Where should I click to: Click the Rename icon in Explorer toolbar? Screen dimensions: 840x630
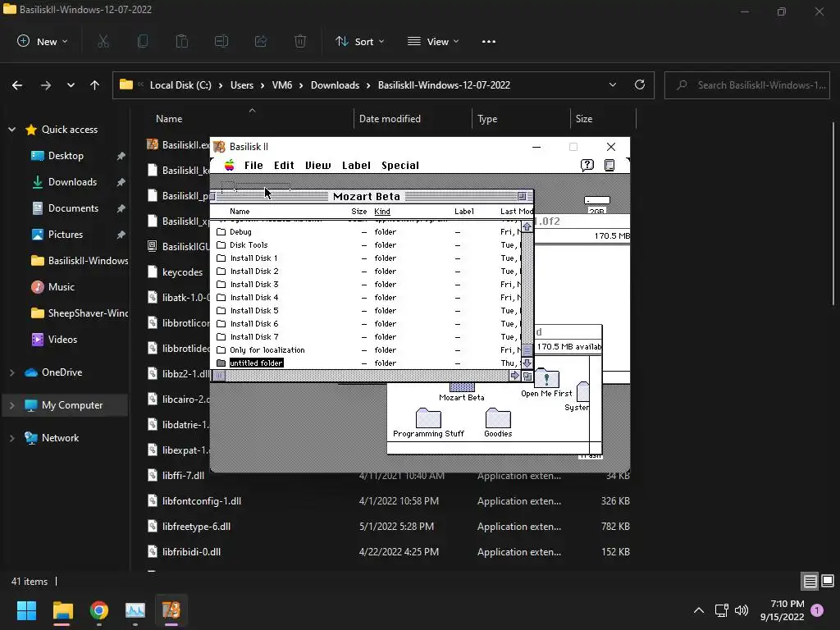[221, 41]
